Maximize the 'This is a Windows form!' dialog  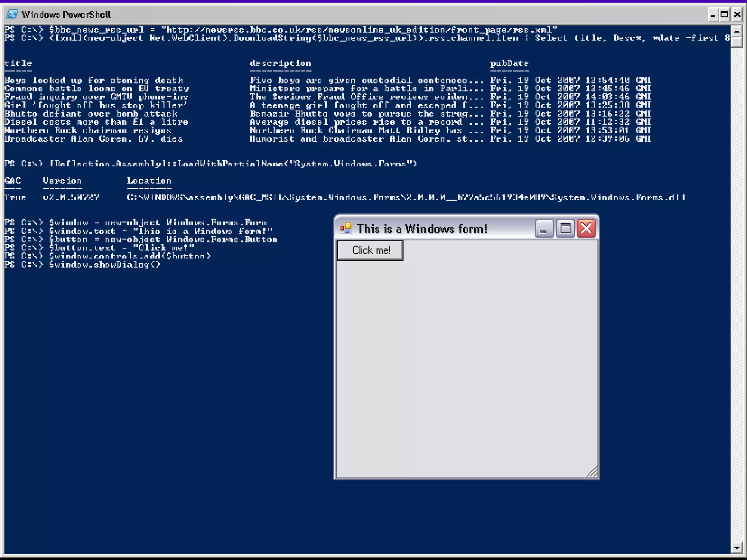(x=565, y=229)
